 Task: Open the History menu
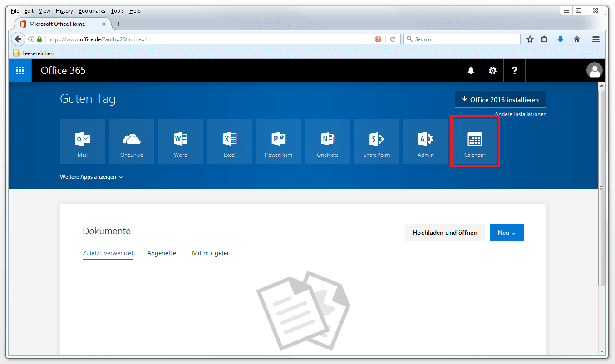click(x=64, y=11)
